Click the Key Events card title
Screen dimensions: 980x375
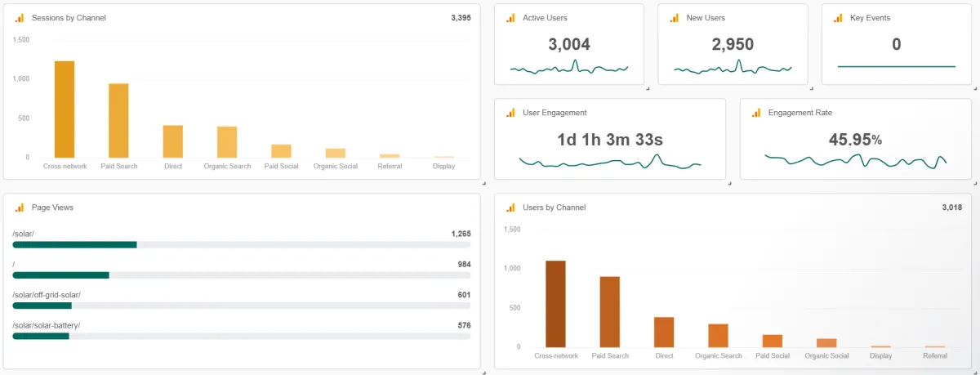[871, 18]
